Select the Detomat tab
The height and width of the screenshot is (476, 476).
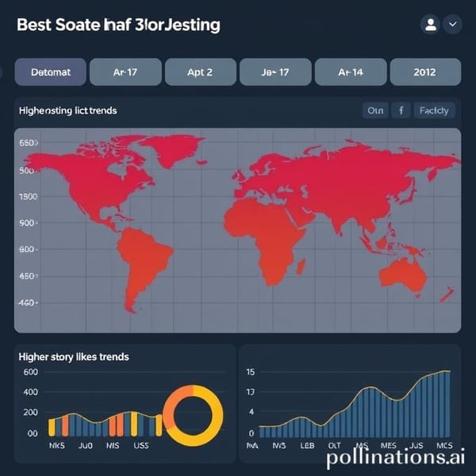(x=51, y=71)
